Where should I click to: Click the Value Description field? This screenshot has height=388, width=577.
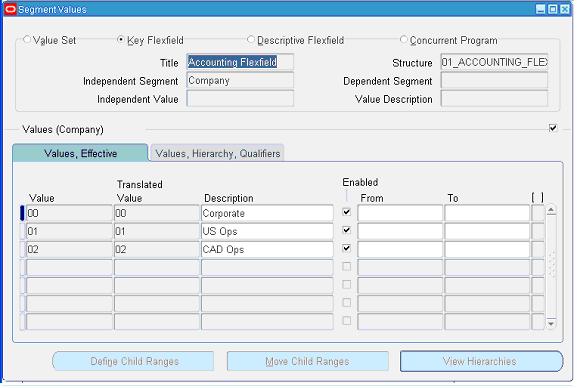pos(494,98)
